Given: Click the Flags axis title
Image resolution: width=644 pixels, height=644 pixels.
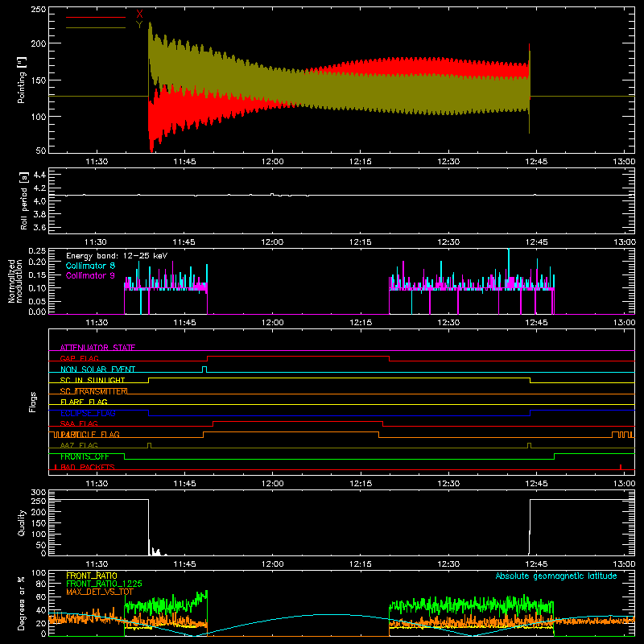Looking at the screenshot, I should coord(32,402).
